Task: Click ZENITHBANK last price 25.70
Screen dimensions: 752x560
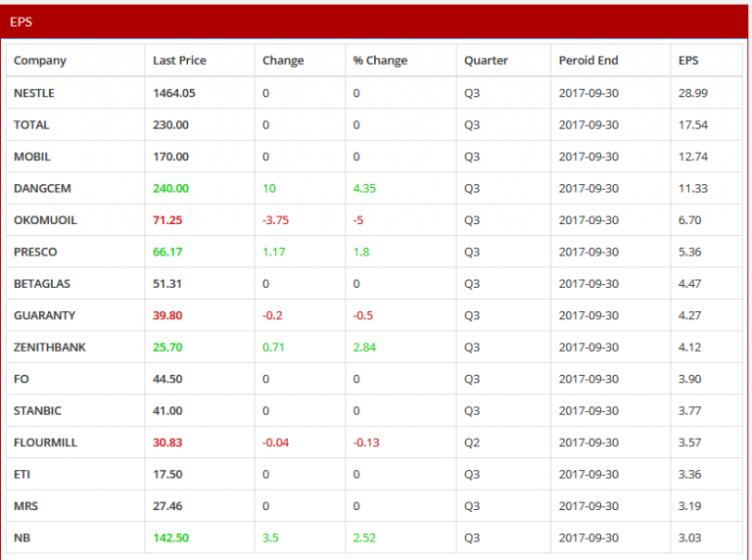Action: (x=167, y=348)
